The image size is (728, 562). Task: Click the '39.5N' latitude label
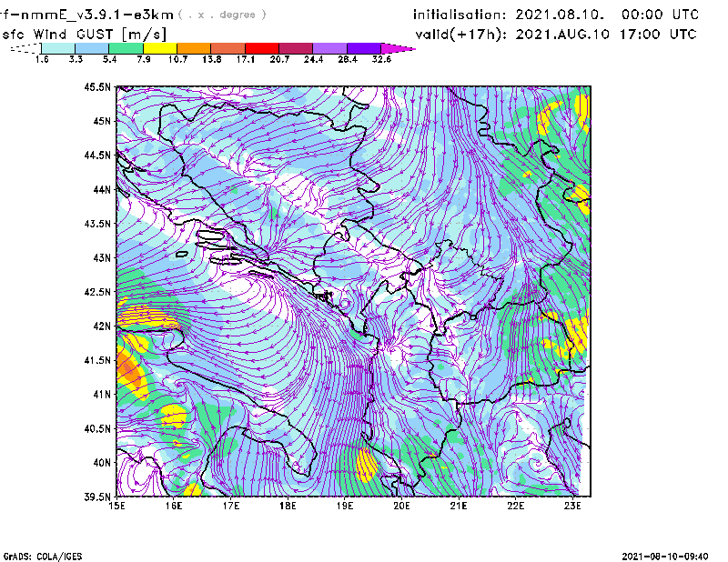(x=97, y=497)
